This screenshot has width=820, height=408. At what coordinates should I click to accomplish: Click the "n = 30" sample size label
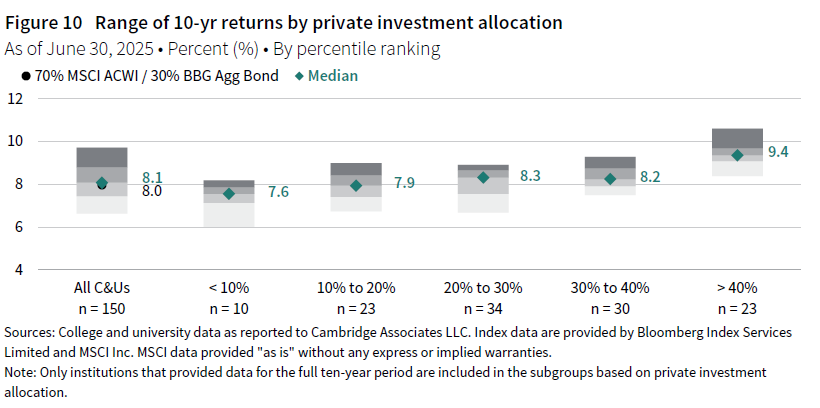click(610, 308)
